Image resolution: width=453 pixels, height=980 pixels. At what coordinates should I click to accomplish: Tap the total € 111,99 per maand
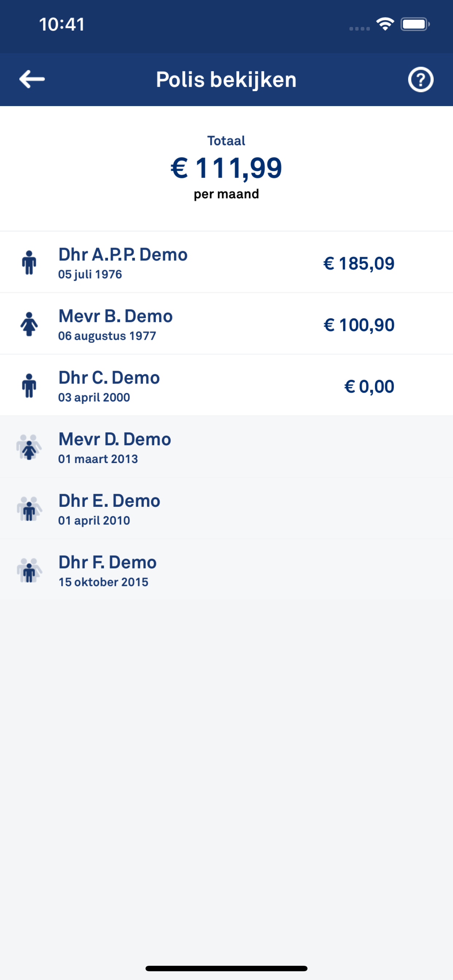tap(226, 168)
